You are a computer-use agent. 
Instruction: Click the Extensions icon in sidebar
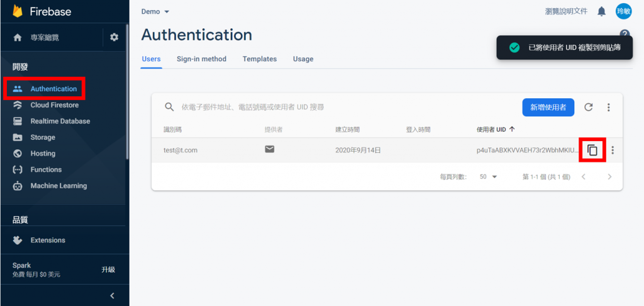[17, 240]
